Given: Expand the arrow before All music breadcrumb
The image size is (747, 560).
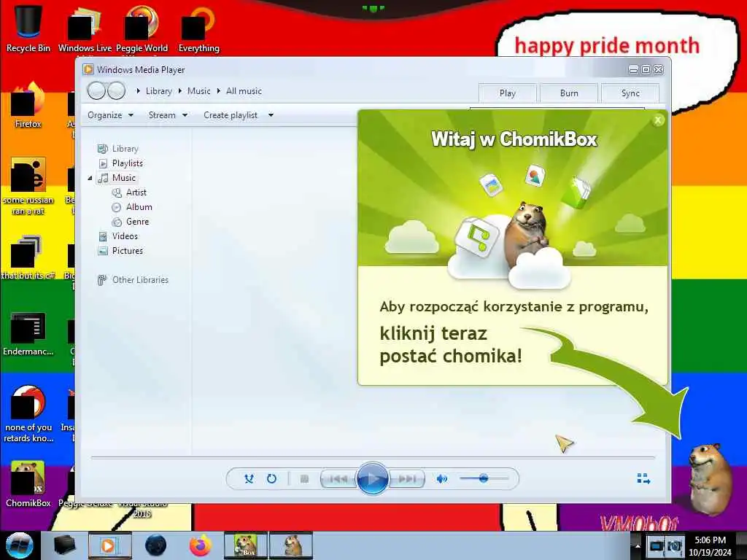Looking at the screenshot, I should coord(219,90).
